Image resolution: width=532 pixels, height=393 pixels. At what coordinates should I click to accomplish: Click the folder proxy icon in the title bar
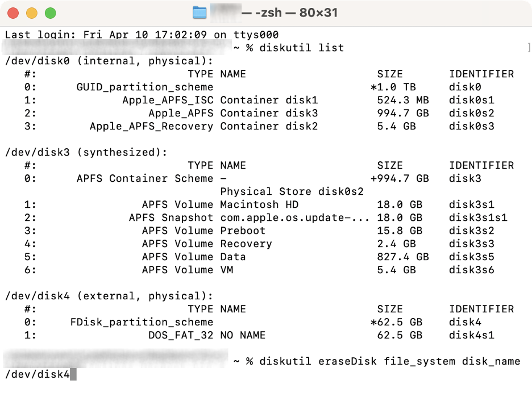click(x=200, y=11)
